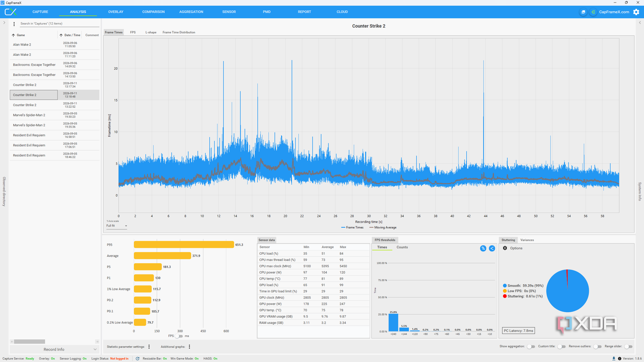
Task: Click the CapFrameX logo icon
Action: [10, 12]
